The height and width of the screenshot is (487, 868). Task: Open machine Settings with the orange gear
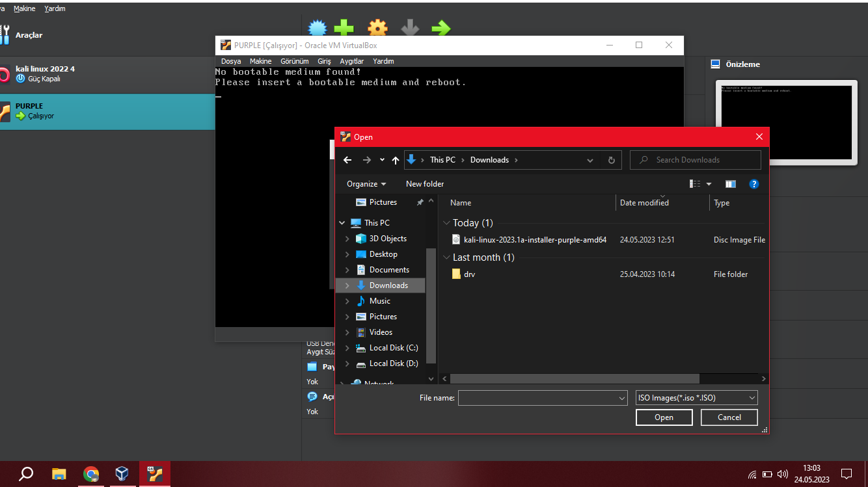pyautogui.click(x=377, y=28)
